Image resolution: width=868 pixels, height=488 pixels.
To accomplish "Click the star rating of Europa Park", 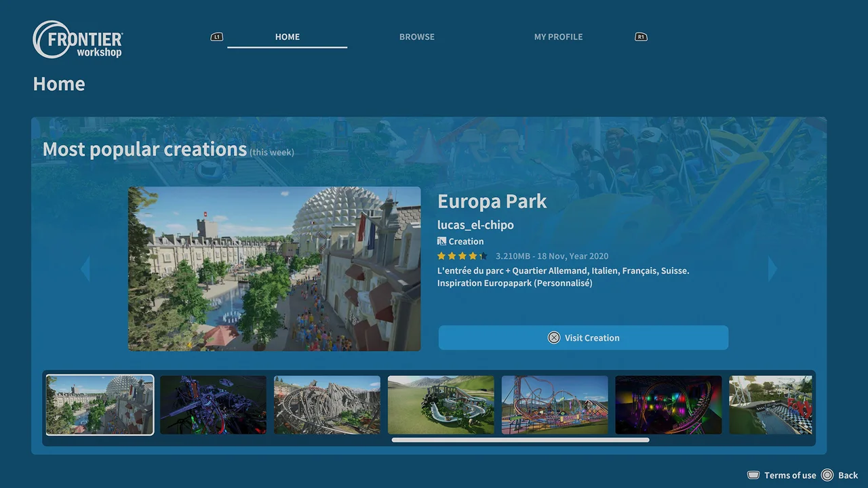I will (462, 256).
